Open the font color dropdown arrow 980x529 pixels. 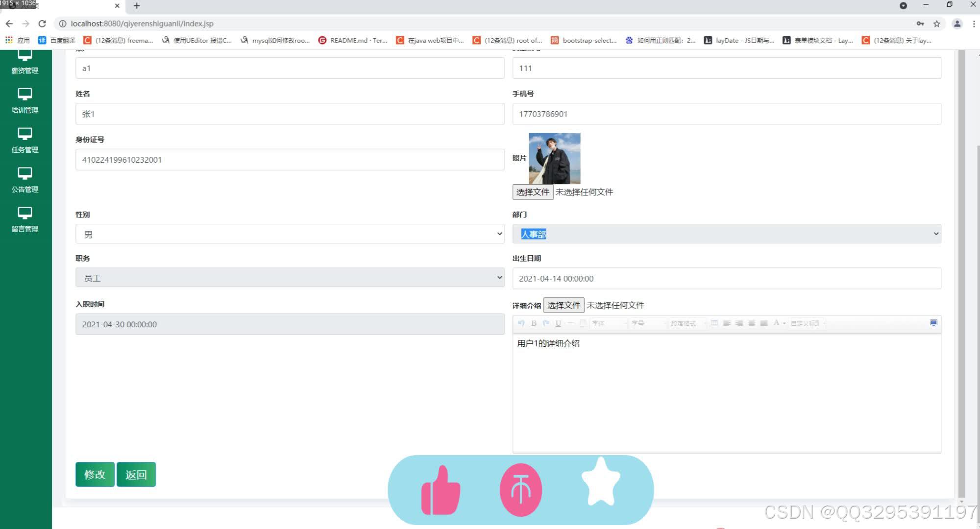(x=784, y=324)
